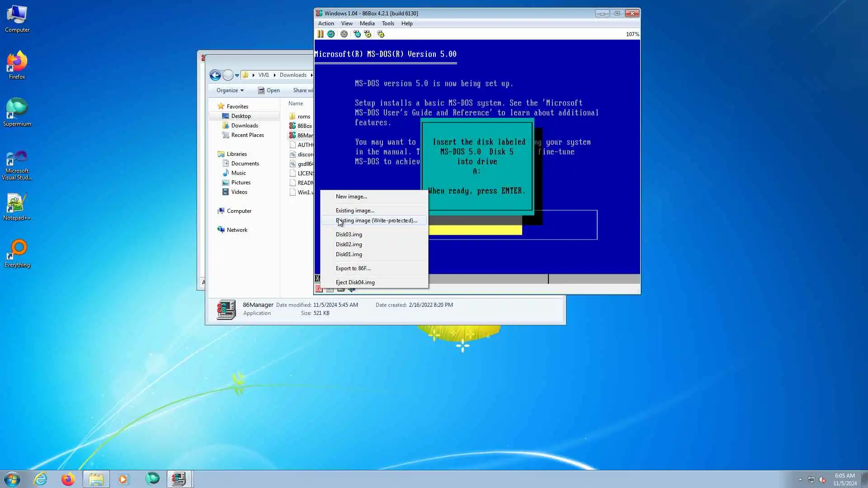Expand the Organize dropdown

click(230, 90)
